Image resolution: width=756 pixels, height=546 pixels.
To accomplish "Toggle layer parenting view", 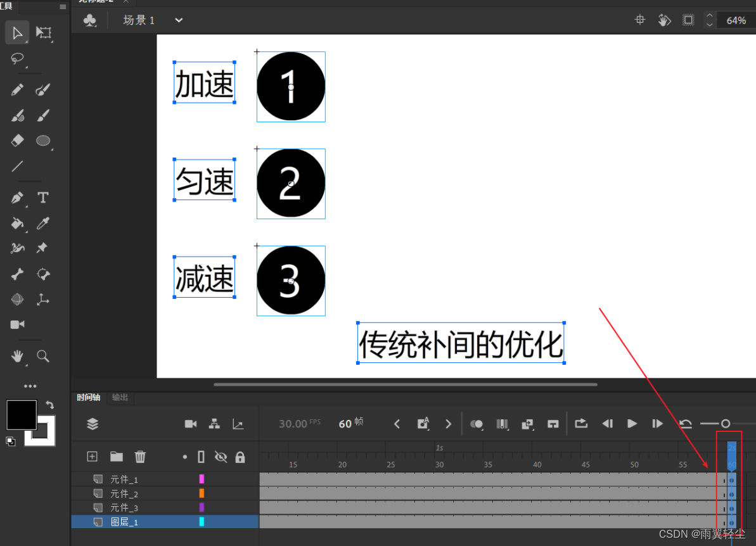I will 214,424.
